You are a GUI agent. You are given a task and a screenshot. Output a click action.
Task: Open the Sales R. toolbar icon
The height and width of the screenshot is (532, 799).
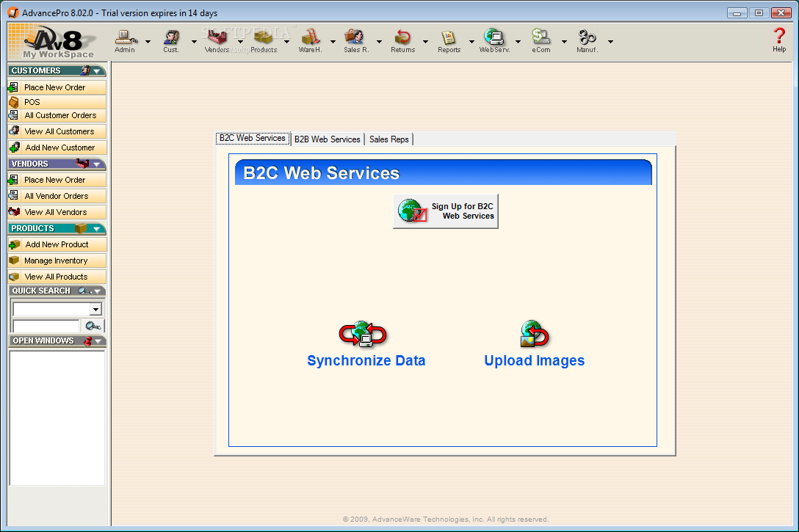pyautogui.click(x=355, y=41)
